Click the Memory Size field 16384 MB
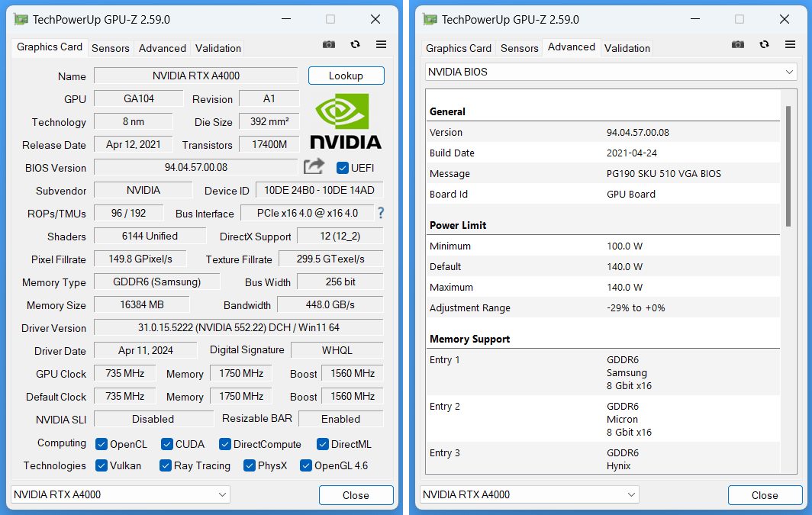Image resolution: width=812 pixels, height=515 pixels. (x=142, y=304)
